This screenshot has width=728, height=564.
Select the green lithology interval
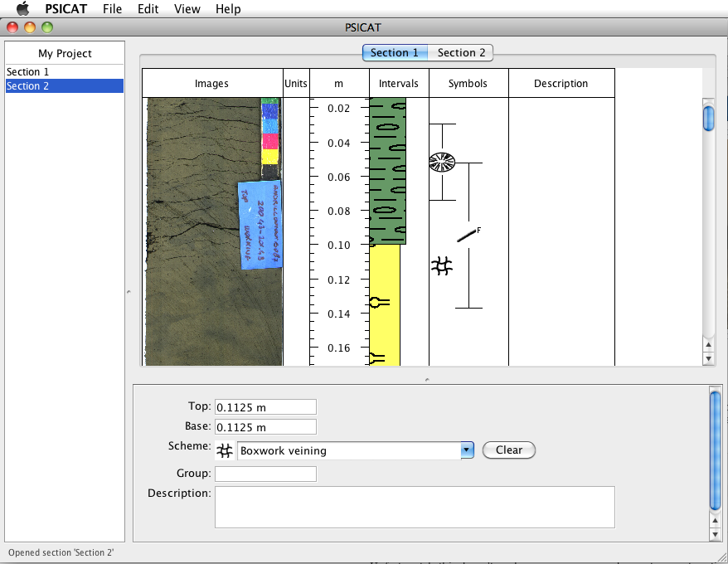[388, 171]
